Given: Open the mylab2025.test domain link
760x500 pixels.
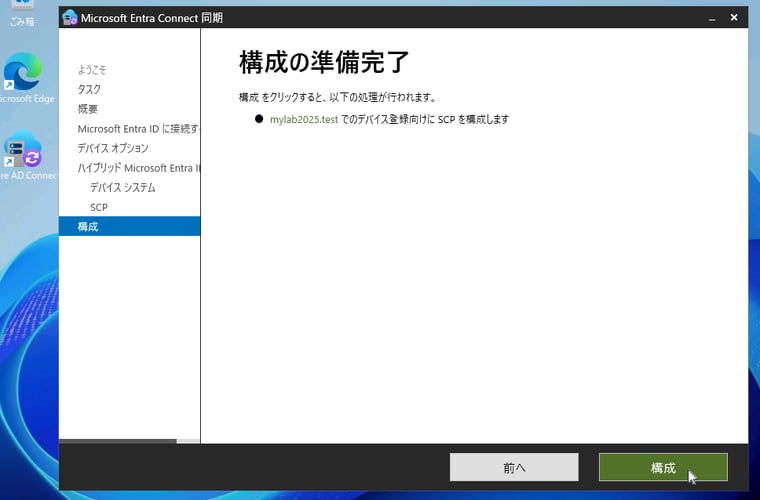Looking at the screenshot, I should coord(304,119).
